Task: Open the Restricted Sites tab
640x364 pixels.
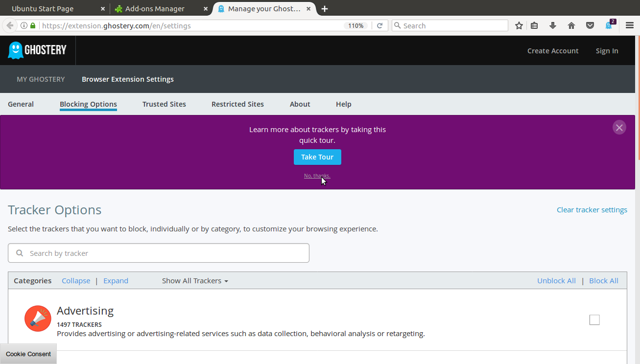Action: pos(237,104)
